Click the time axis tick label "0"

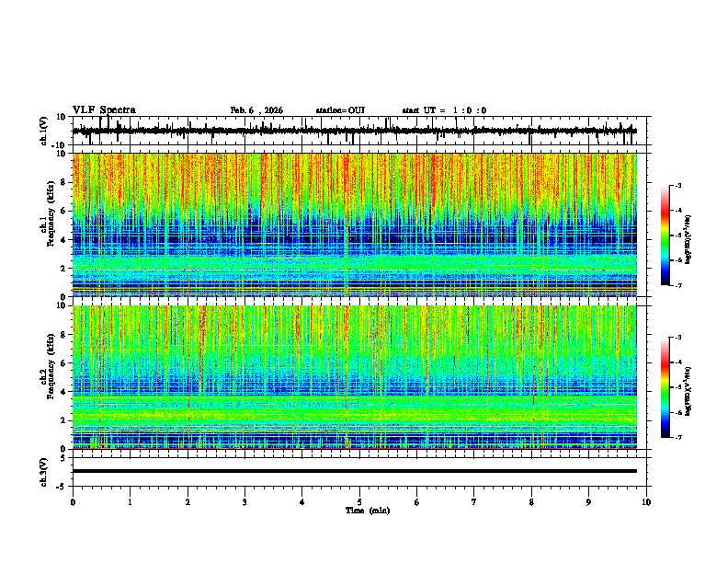tap(73, 502)
